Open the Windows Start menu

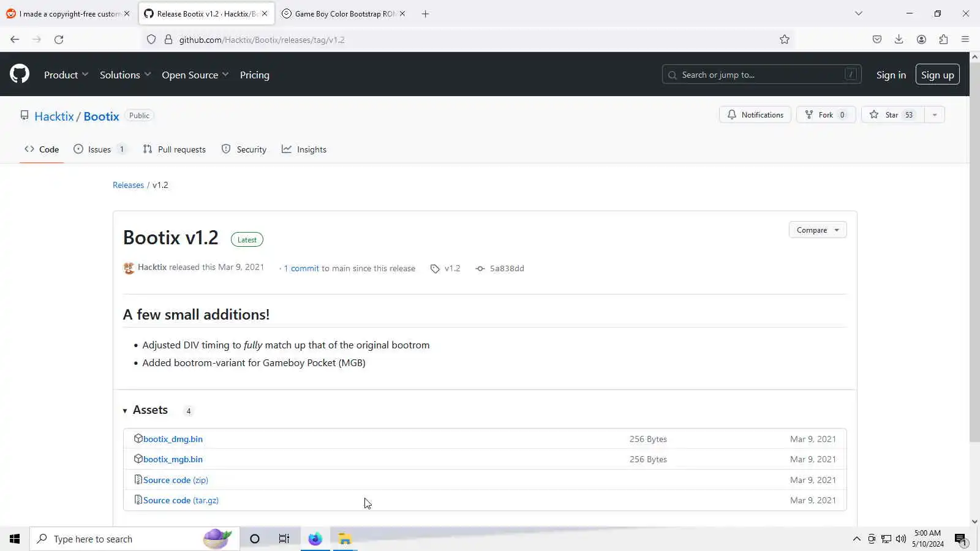pos(15,539)
